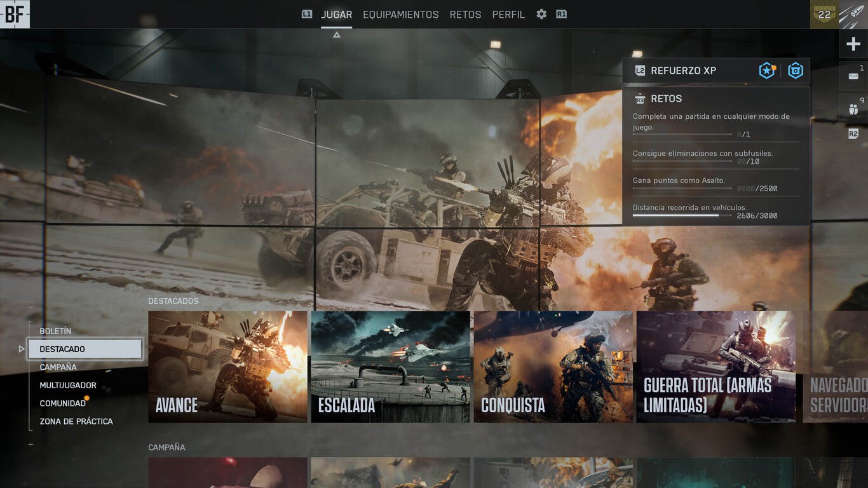Click the rank 22 badge
868x488 pixels.
pyautogui.click(x=824, y=14)
